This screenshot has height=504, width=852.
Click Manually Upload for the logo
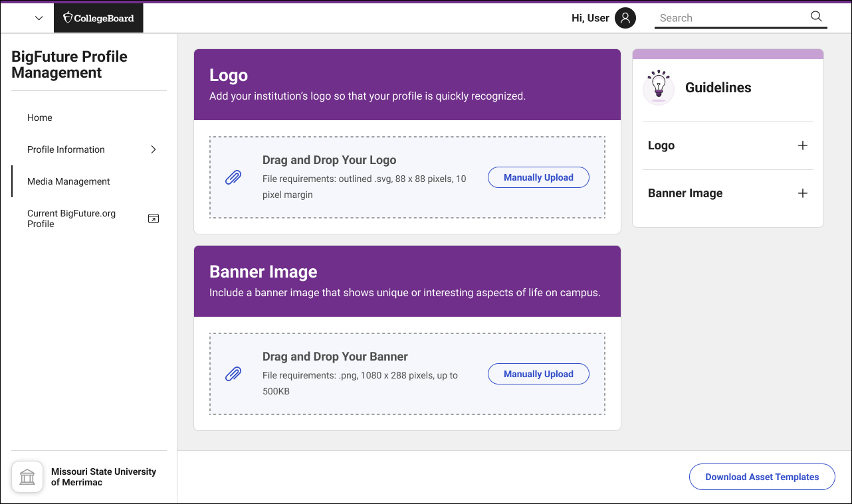pos(538,177)
